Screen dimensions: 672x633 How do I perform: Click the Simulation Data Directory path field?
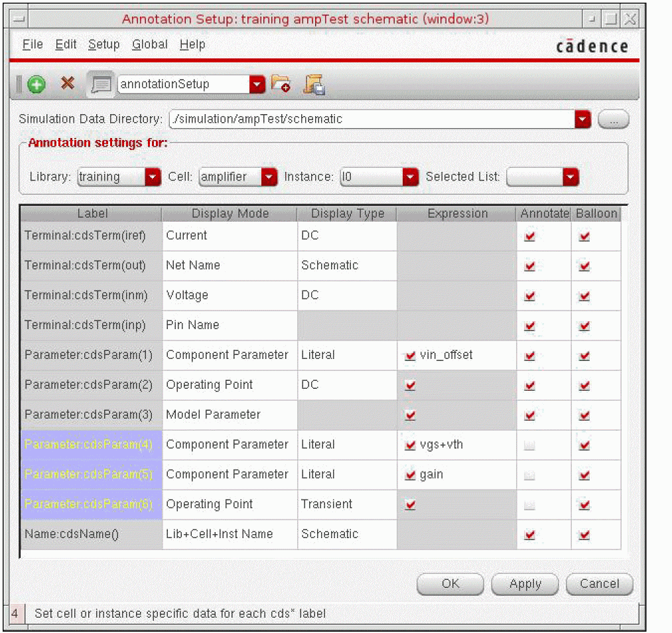pyautogui.click(x=372, y=119)
